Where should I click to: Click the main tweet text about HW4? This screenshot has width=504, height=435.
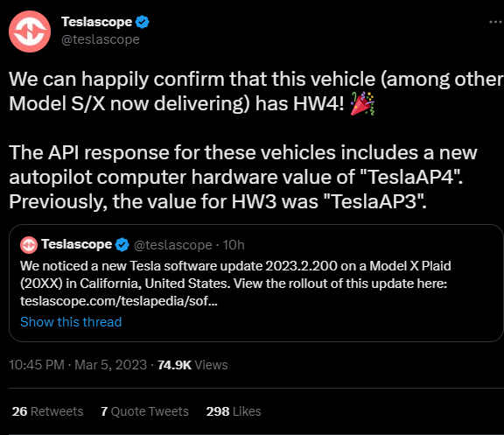tap(256, 140)
